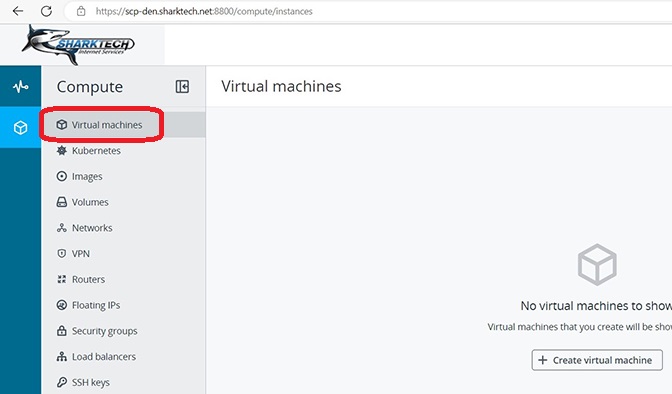The height and width of the screenshot is (394, 672).
Task: Open Floating IPs in the sidebar
Action: pos(123,305)
